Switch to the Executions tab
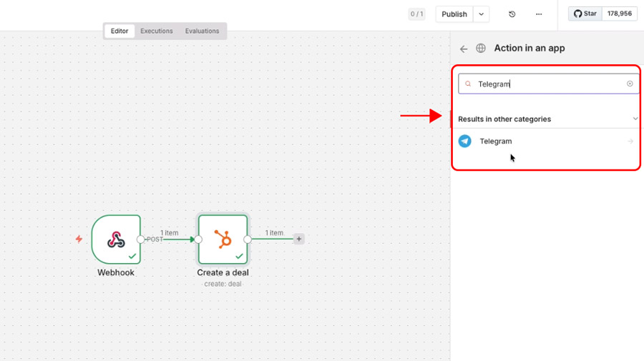Image resolution: width=644 pixels, height=361 pixels. [157, 31]
